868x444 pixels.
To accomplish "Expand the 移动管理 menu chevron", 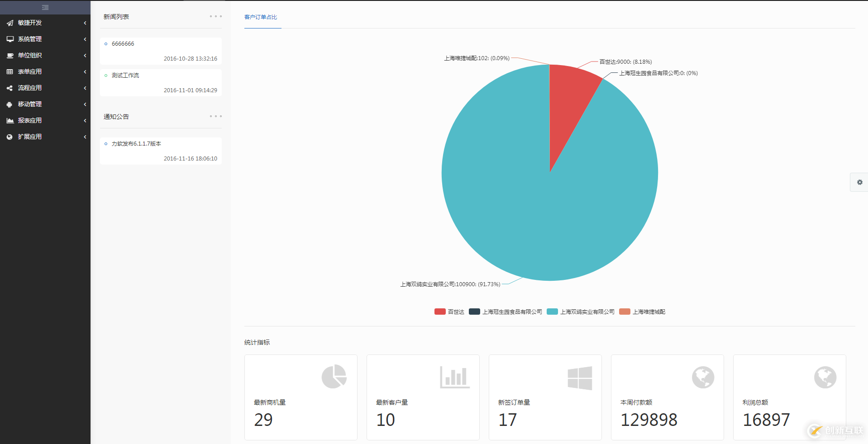I will click(85, 104).
